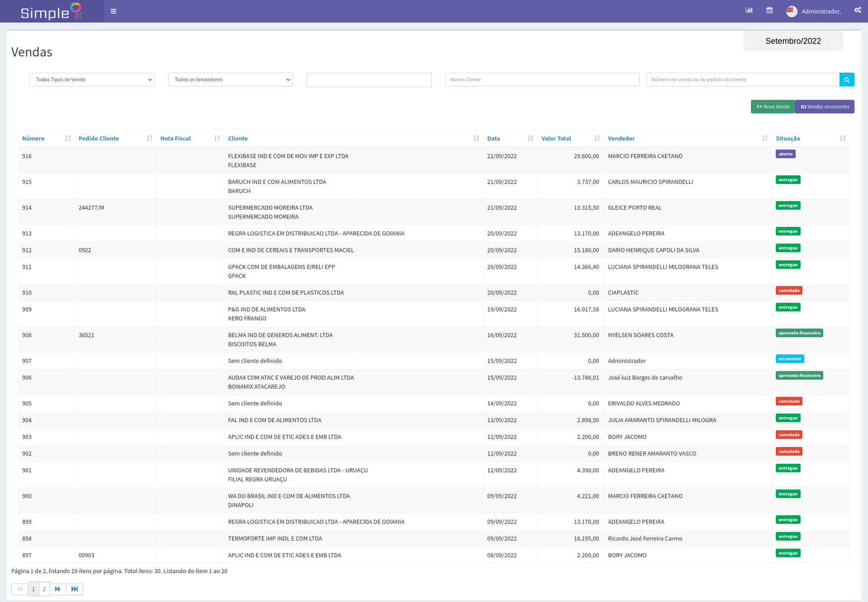Click the Simple logo in header
This screenshot has width=868, height=602.
(51, 11)
